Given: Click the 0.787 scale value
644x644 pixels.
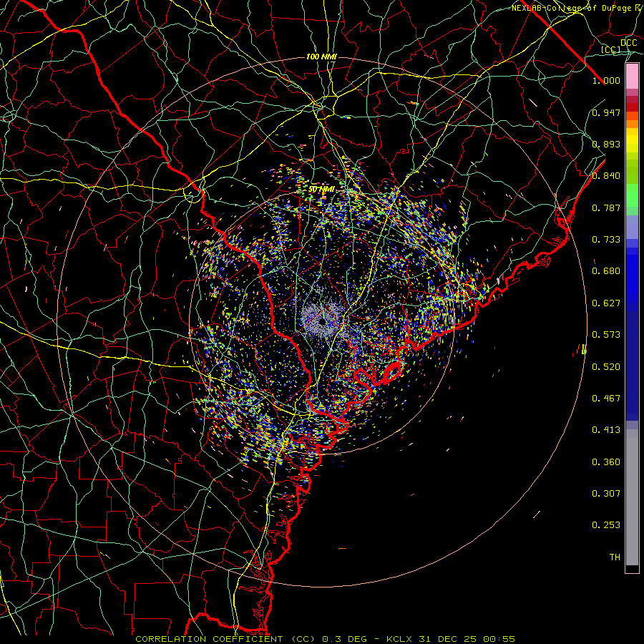Looking at the screenshot, I should [x=606, y=208].
